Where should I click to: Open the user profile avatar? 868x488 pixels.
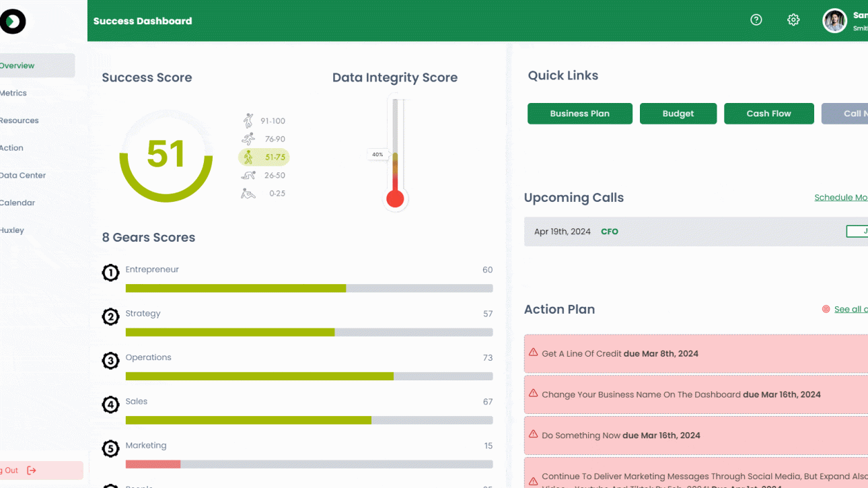[834, 21]
